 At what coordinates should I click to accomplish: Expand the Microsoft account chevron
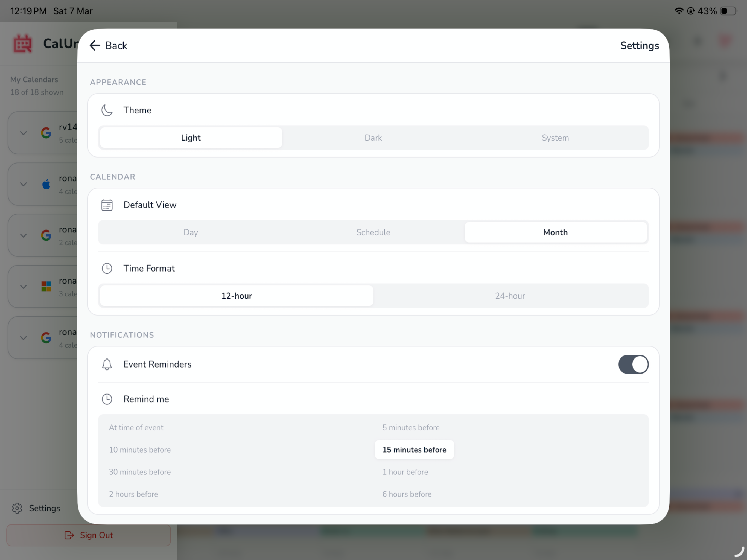tap(23, 287)
